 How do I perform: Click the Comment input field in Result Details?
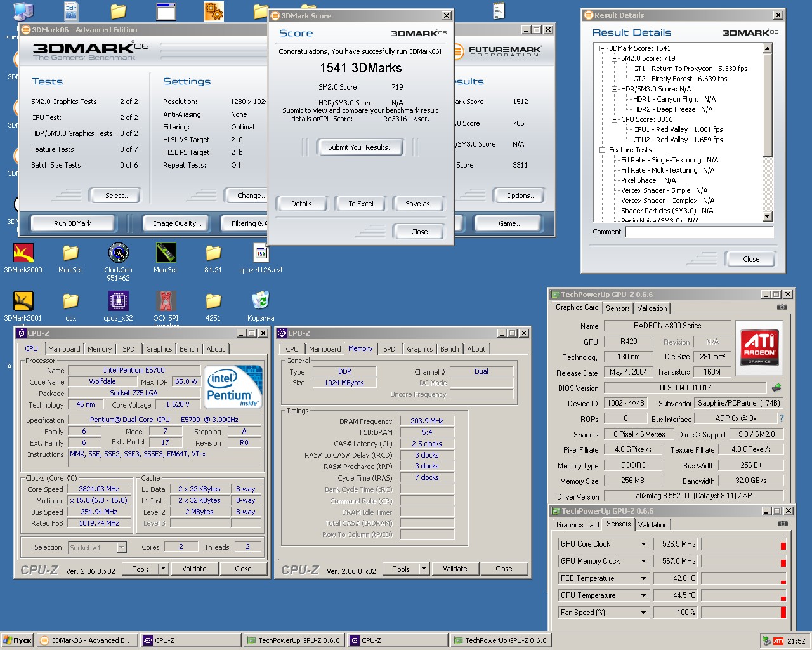tap(699, 232)
